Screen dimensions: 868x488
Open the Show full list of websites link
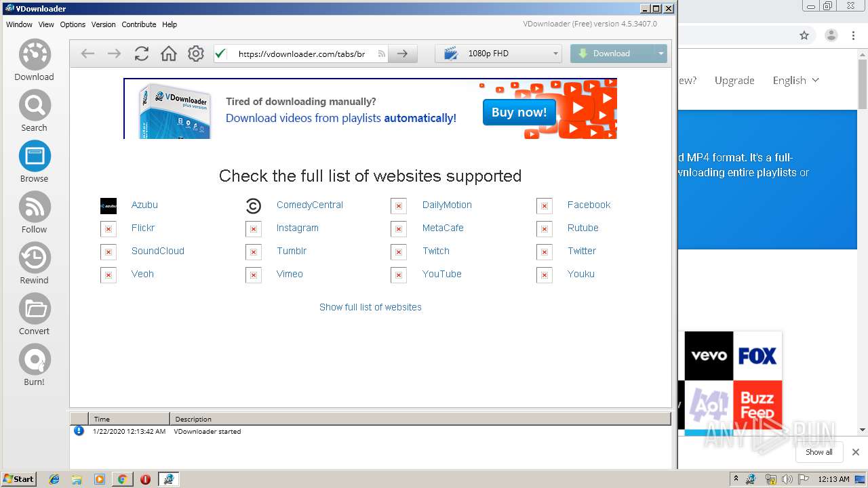tap(370, 307)
